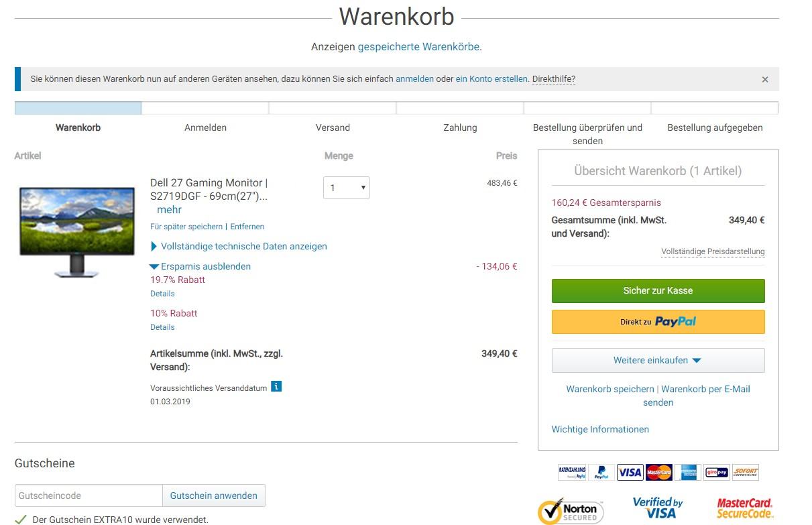Click the giropay payment logo
812x525 pixels.
point(717,473)
